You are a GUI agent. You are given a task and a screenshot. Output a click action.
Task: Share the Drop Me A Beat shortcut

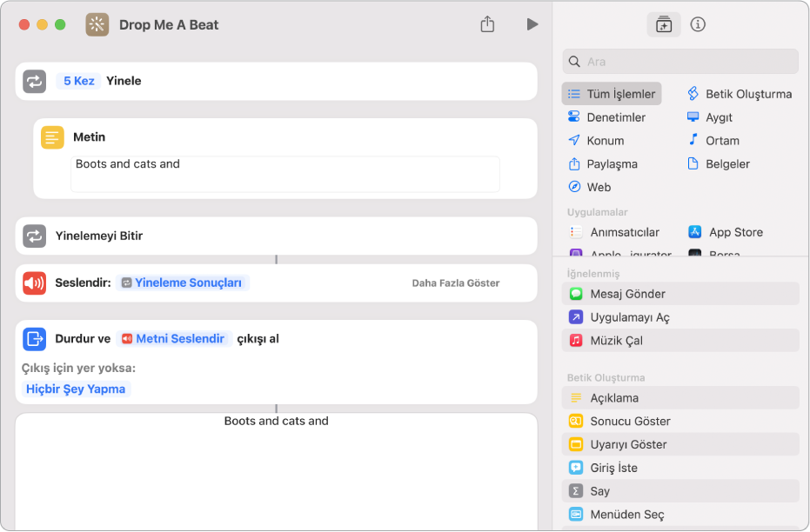[x=487, y=23]
